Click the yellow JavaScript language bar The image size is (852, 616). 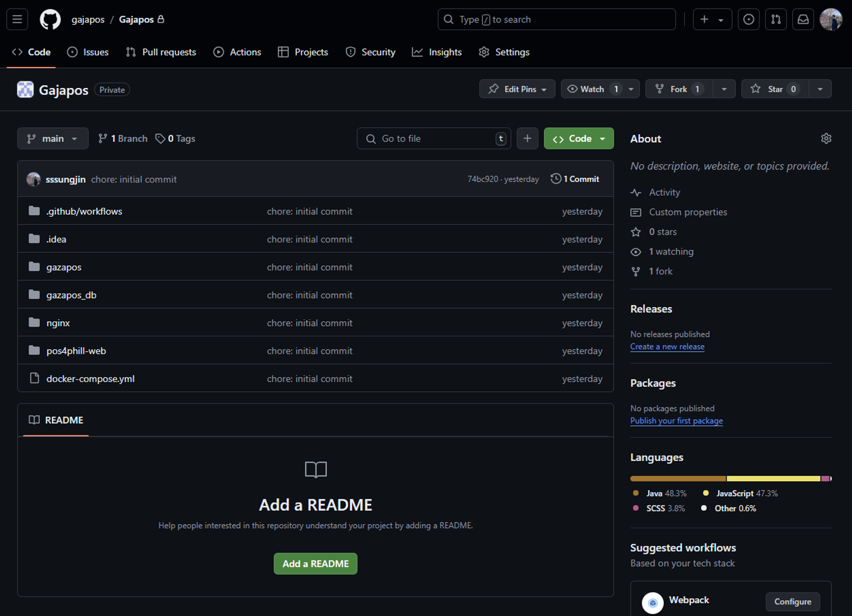[773, 479]
